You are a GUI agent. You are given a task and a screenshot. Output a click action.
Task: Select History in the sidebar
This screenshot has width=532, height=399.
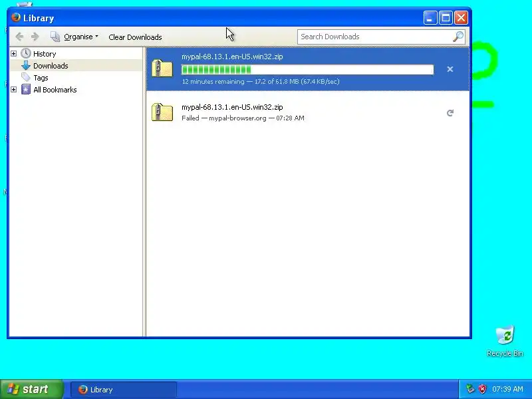[x=45, y=54]
